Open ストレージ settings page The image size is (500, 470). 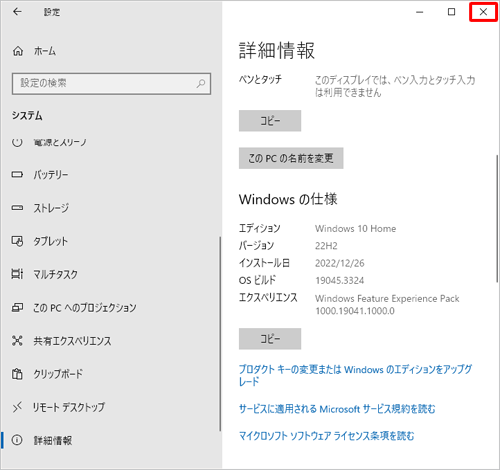[x=51, y=208]
